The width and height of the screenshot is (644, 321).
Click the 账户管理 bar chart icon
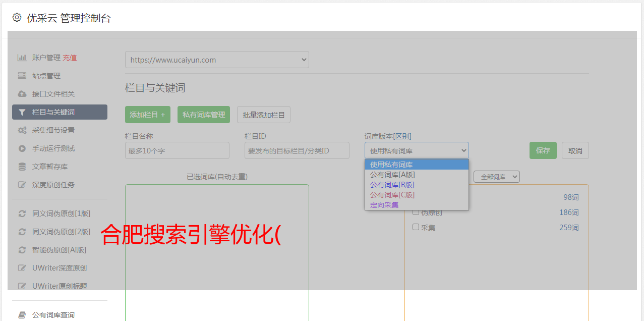point(22,58)
